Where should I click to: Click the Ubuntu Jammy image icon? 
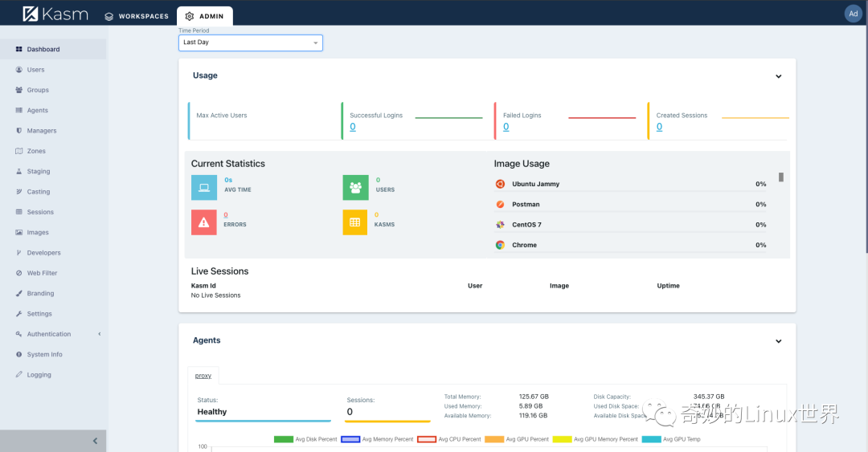click(x=500, y=184)
